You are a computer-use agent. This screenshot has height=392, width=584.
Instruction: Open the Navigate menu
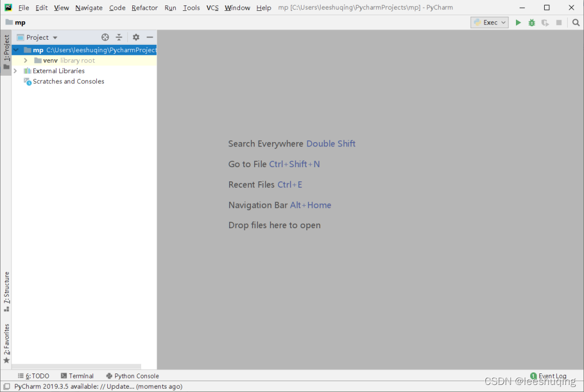tap(89, 8)
